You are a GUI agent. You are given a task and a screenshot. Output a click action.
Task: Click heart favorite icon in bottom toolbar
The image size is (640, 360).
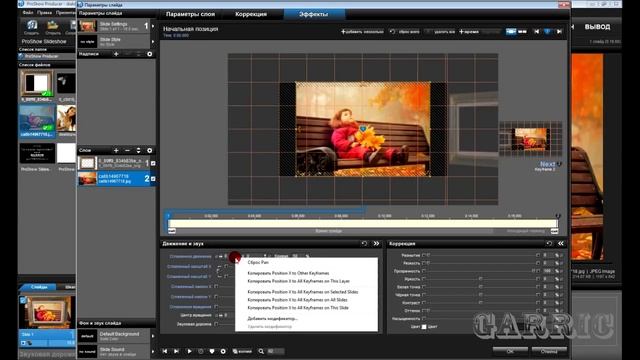(212, 351)
